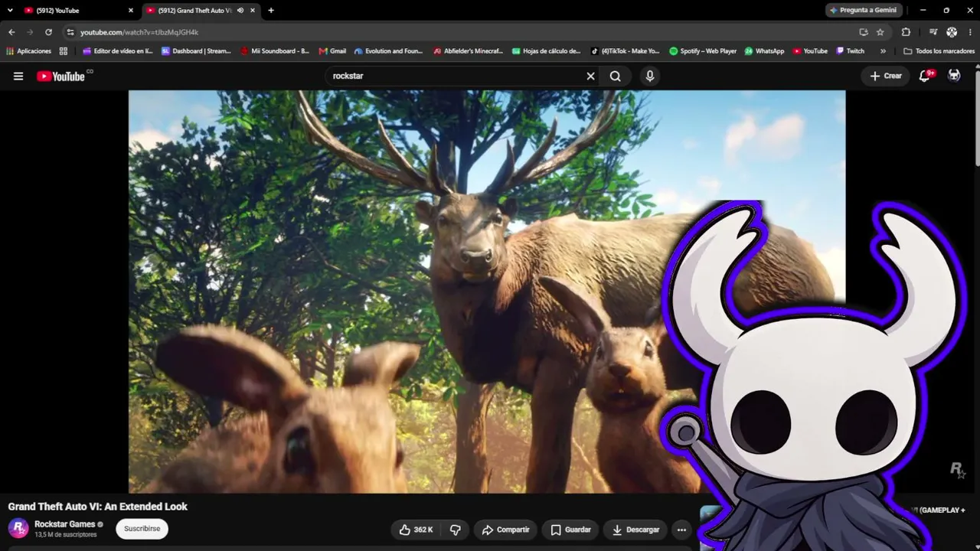Open Chrome three-dot menu

click(x=969, y=32)
